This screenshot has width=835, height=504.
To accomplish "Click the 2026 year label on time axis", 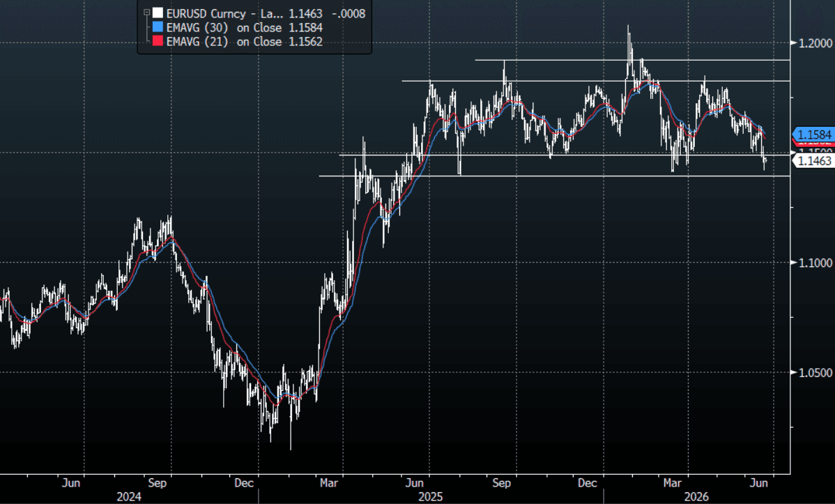I will coord(696,496).
